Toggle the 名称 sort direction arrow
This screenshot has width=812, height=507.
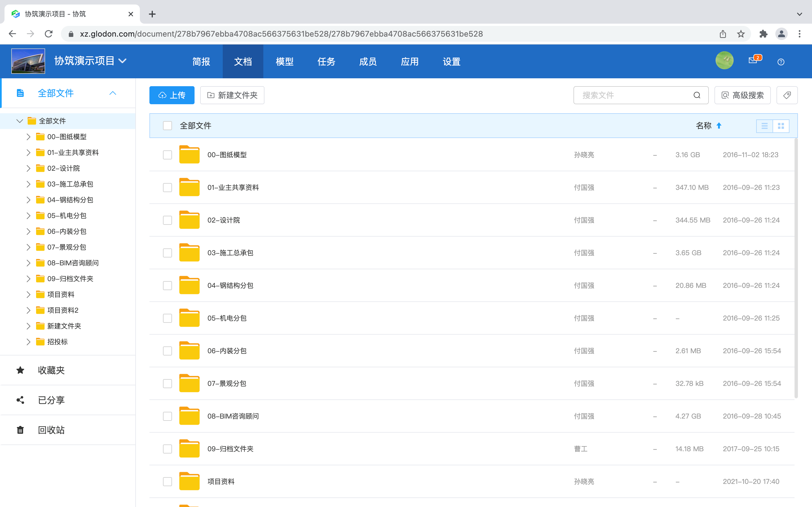tap(719, 125)
